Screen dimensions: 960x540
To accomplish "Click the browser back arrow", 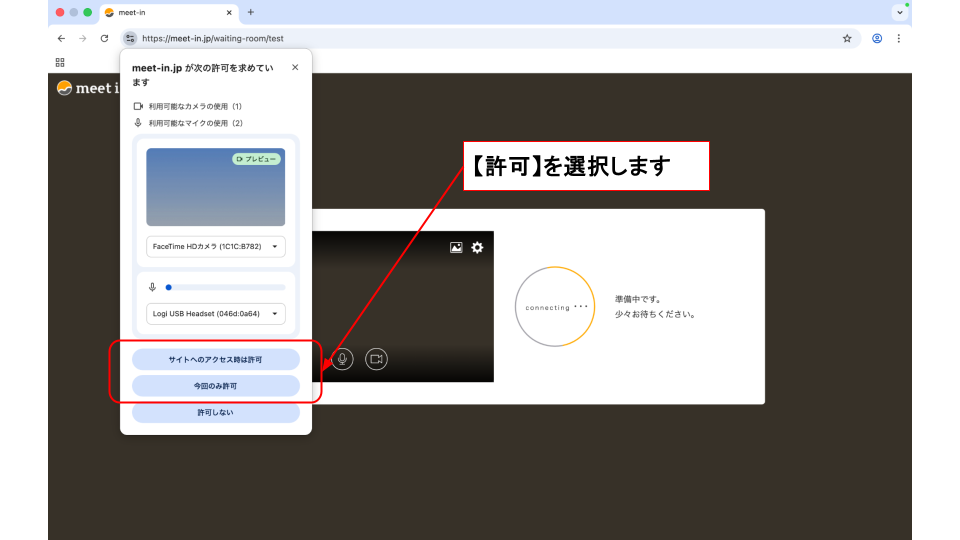I will (x=61, y=38).
